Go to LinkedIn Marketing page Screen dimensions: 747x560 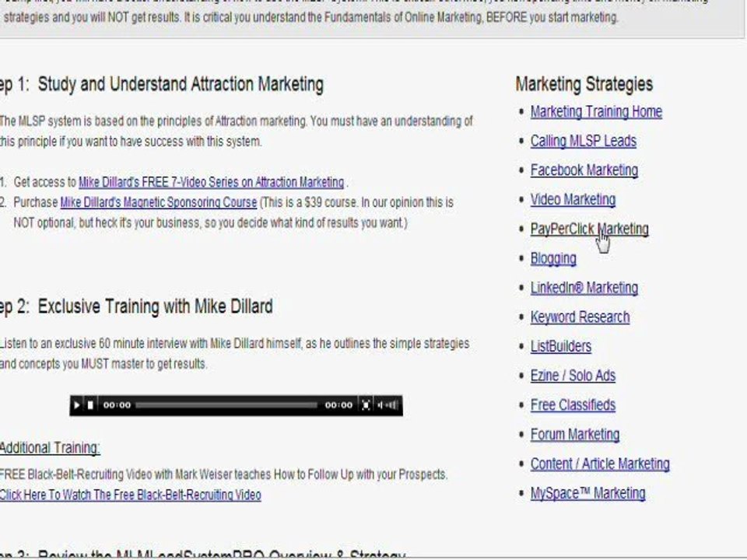(x=584, y=288)
